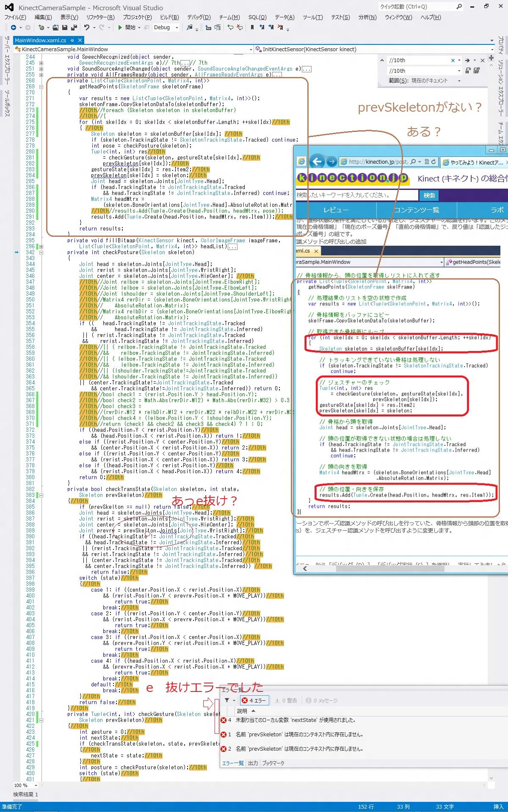Go to next bookmark icon
Viewport: 508px width, 812px height.
(271, 27)
